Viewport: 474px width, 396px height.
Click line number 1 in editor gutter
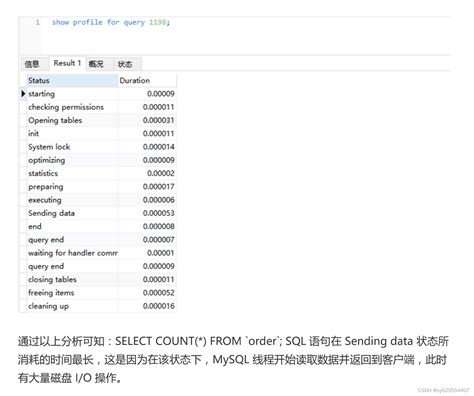point(38,22)
